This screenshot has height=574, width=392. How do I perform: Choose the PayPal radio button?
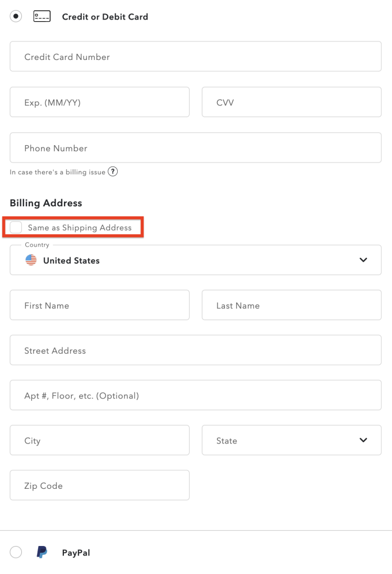point(16,553)
